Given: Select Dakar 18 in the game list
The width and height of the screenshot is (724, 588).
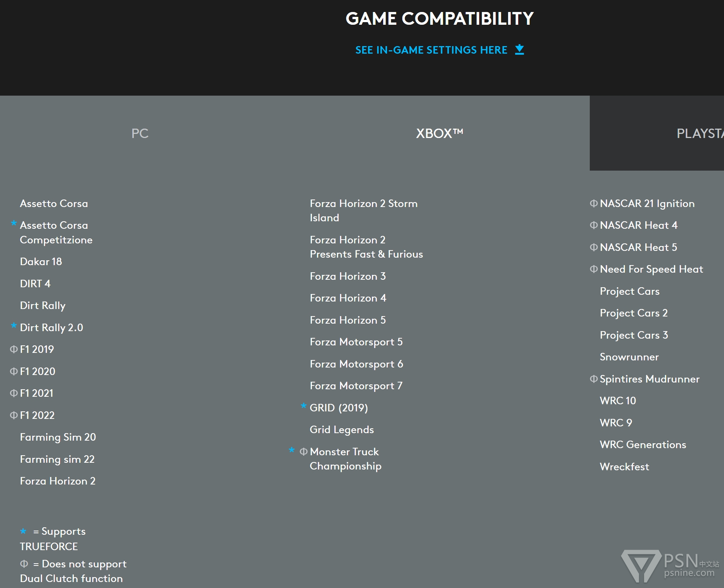Looking at the screenshot, I should pos(41,261).
